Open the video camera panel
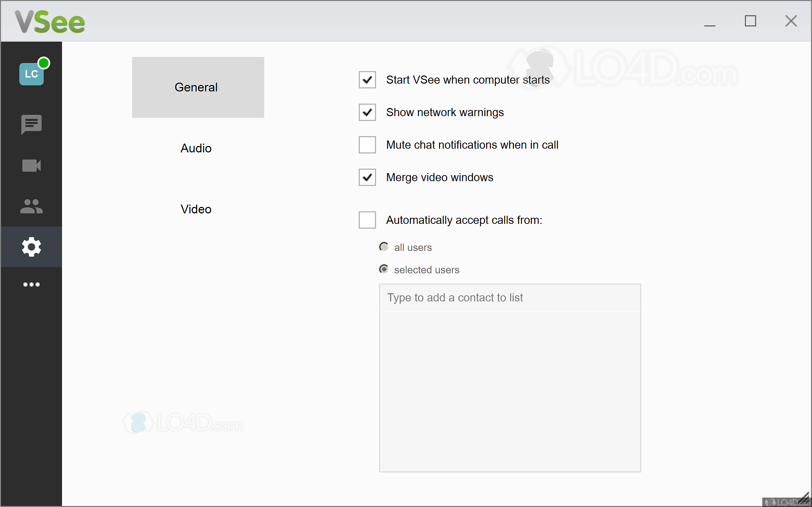 (x=31, y=166)
